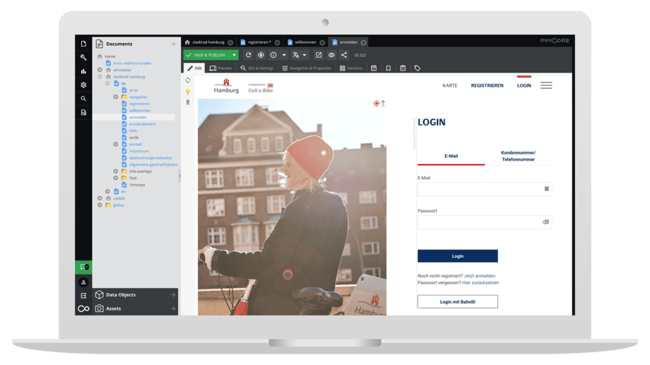
Task: Open the bookmark tab icon
Action: (x=388, y=68)
